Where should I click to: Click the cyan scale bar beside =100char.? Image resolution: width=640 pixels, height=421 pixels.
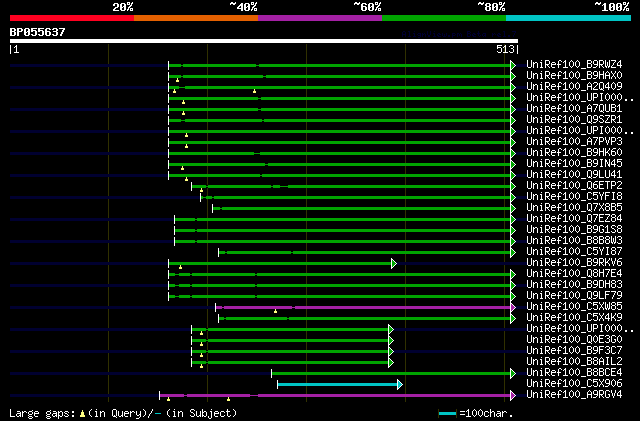click(447, 414)
